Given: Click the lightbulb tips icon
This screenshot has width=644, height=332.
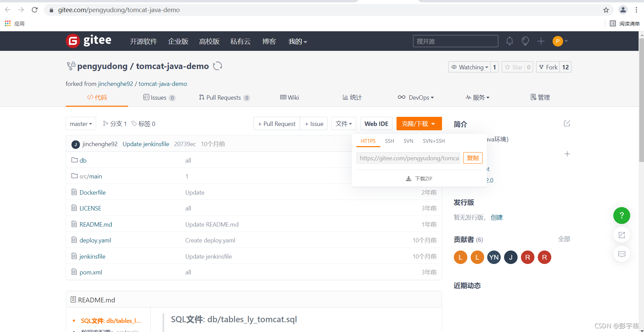Looking at the screenshot, I should coord(525,41).
